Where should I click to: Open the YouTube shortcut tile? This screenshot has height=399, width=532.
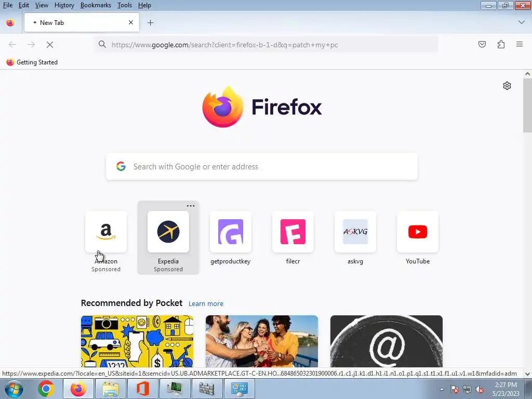click(x=418, y=237)
